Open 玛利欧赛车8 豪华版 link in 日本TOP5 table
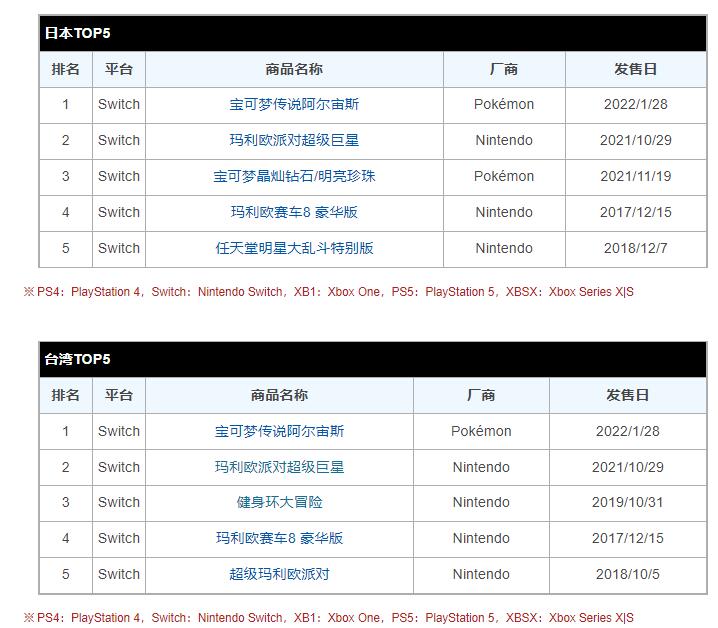Image resolution: width=718 pixels, height=628 pixels. tap(294, 212)
